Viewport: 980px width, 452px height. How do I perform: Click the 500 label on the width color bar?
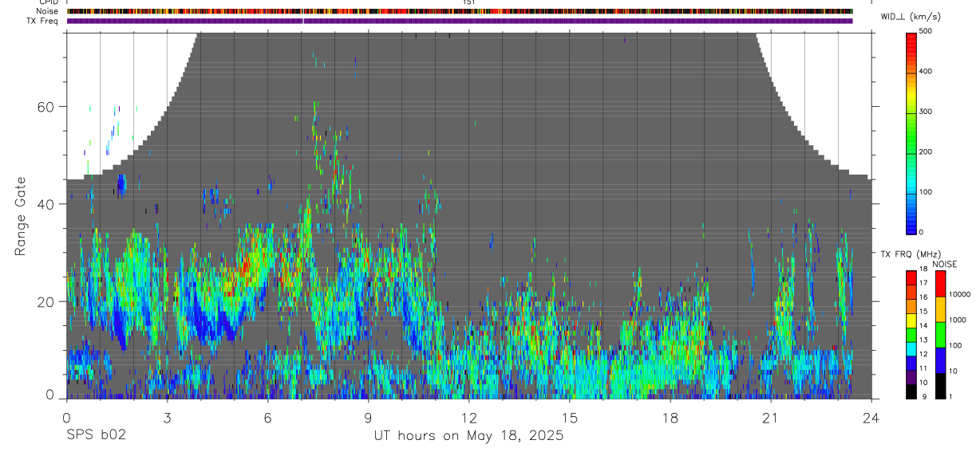(926, 32)
